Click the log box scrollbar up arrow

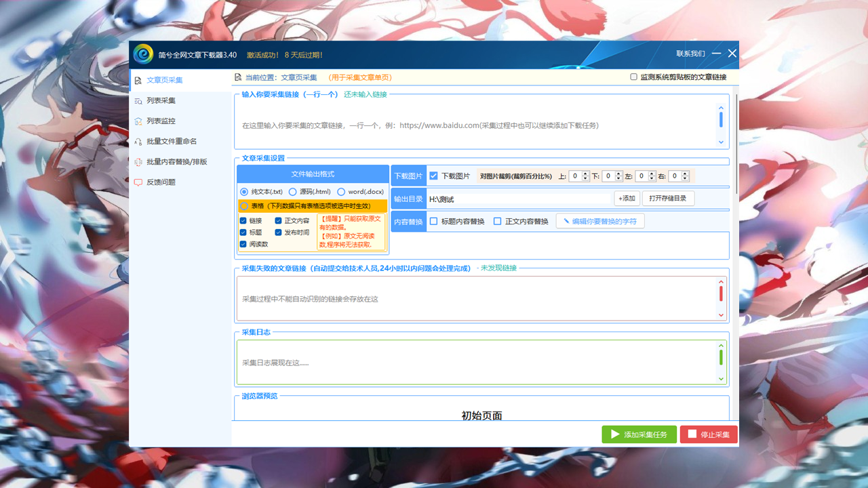tap(721, 345)
